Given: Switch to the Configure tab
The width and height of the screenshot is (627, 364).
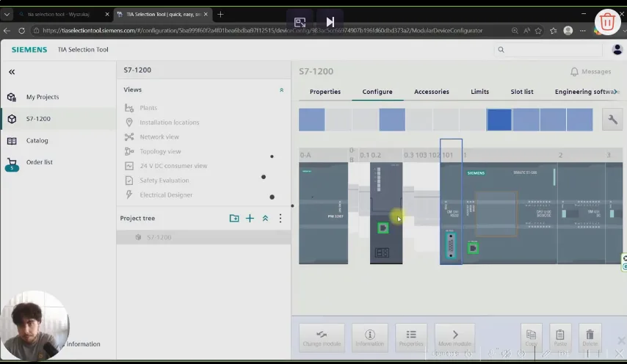Looking at the screenshot, I should coord(377,92).
